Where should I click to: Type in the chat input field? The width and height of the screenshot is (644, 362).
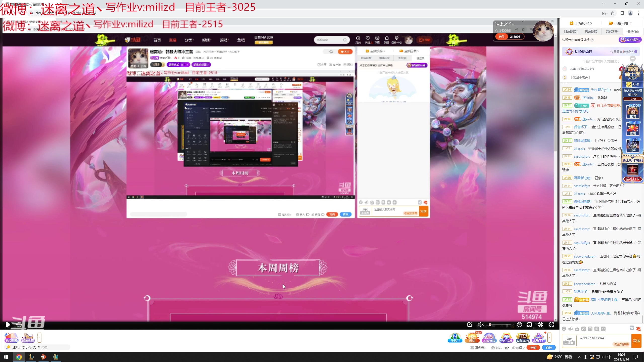[596, 338]
